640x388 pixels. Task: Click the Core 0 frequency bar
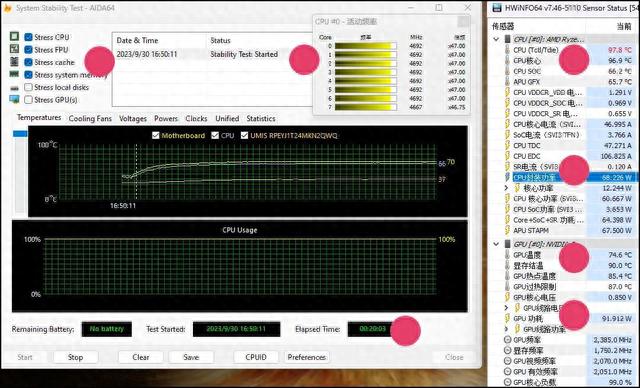[365, 46]
